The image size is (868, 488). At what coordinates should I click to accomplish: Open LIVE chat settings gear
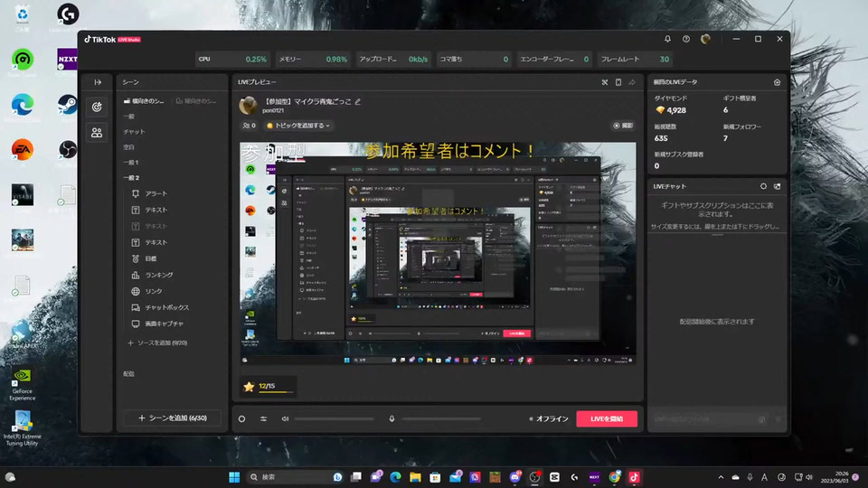point(763,186)
